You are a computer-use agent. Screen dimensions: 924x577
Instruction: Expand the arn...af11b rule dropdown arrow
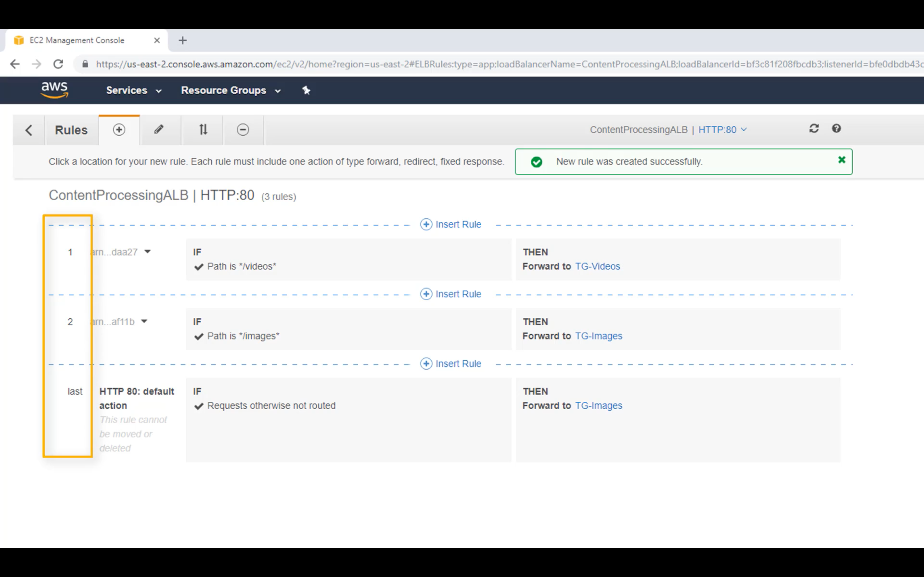144,321
